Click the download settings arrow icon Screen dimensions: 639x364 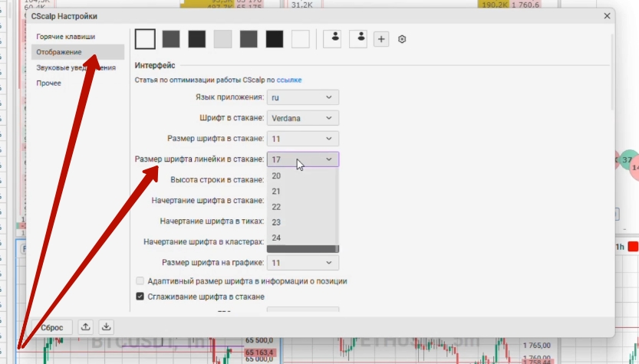[107, 327]
